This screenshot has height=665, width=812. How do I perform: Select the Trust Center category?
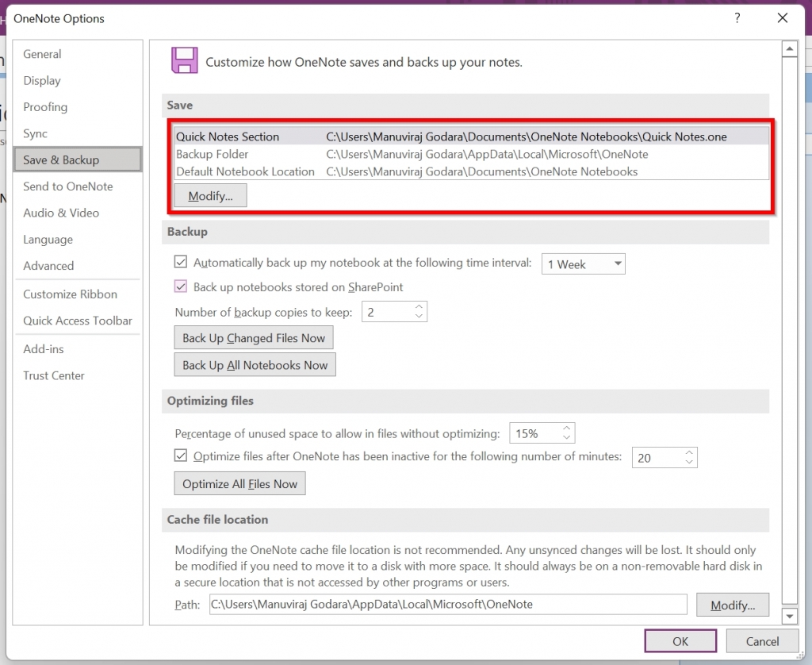tap(53, 375)
